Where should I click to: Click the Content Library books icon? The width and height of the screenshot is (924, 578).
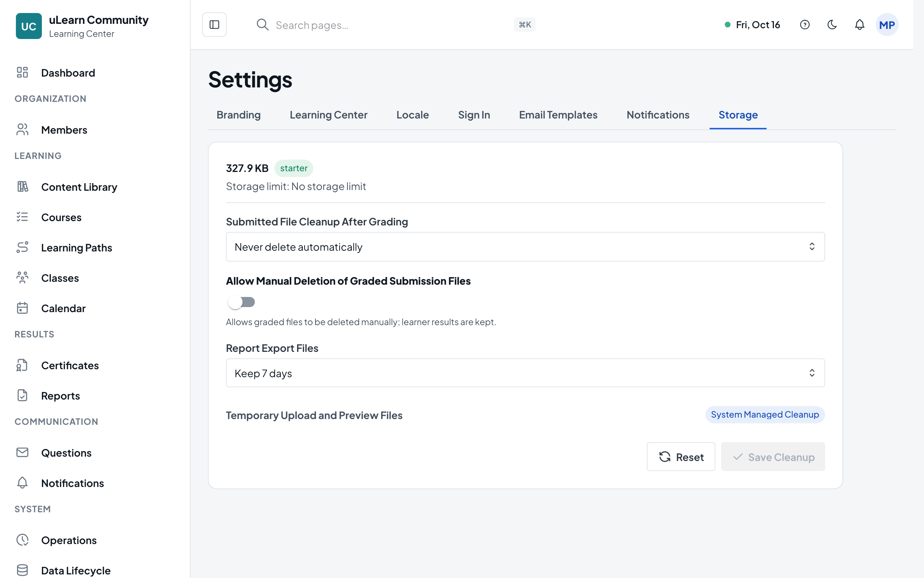(x=22, y=186)
